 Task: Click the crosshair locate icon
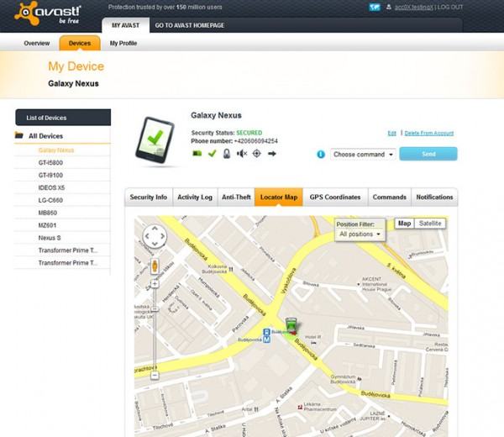pos(256,154)
